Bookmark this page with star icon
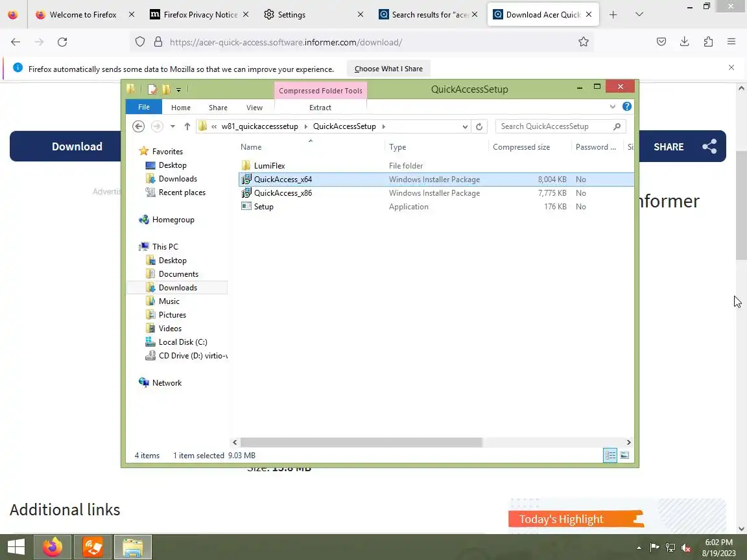Image resolution: width=747 pixels, height=560 pixels. pos(584,42)
